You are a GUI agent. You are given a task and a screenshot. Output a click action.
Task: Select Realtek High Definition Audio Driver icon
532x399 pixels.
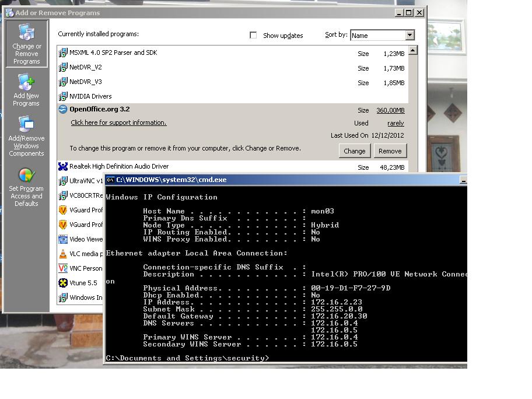tap(63, 166)
